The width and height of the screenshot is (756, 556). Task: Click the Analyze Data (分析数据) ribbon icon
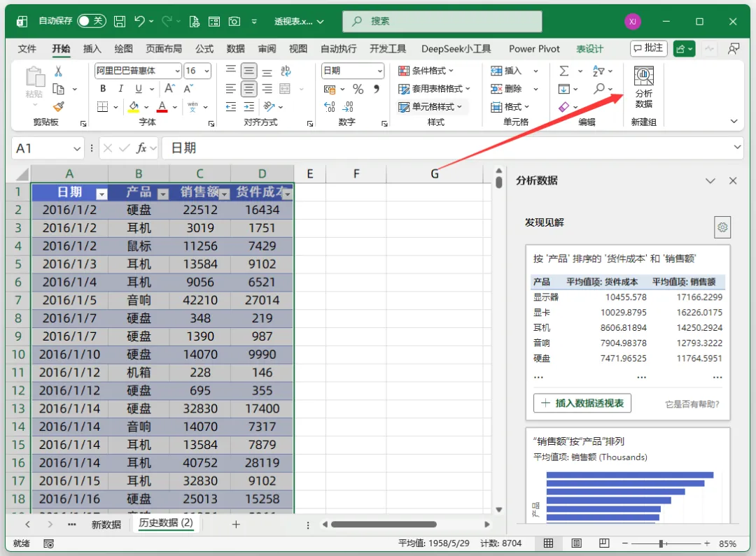tap(644, 87)
